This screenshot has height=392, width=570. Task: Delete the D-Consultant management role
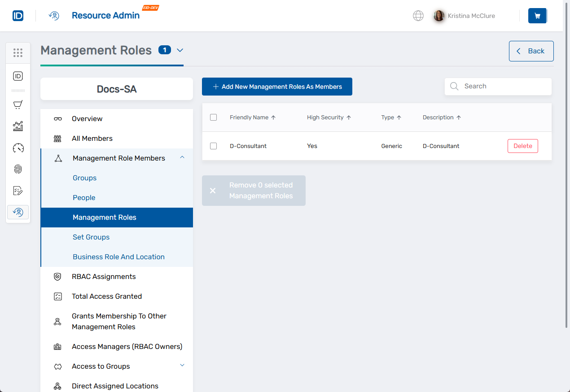coord(522,146)
